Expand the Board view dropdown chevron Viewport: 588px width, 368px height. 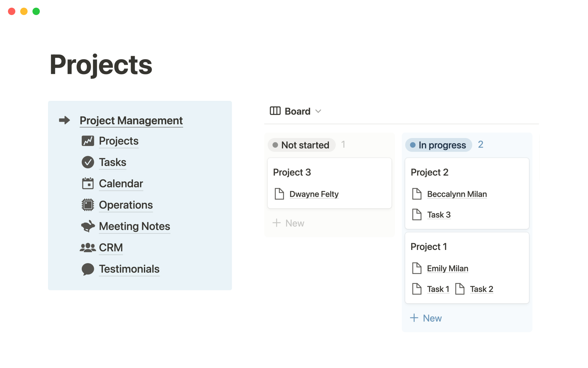coord(318,111)
